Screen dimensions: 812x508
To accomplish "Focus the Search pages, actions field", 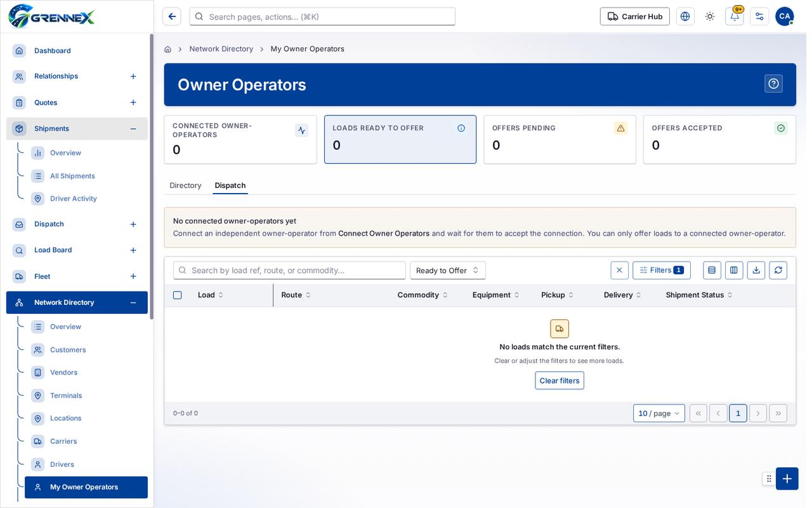I will 322,17.
